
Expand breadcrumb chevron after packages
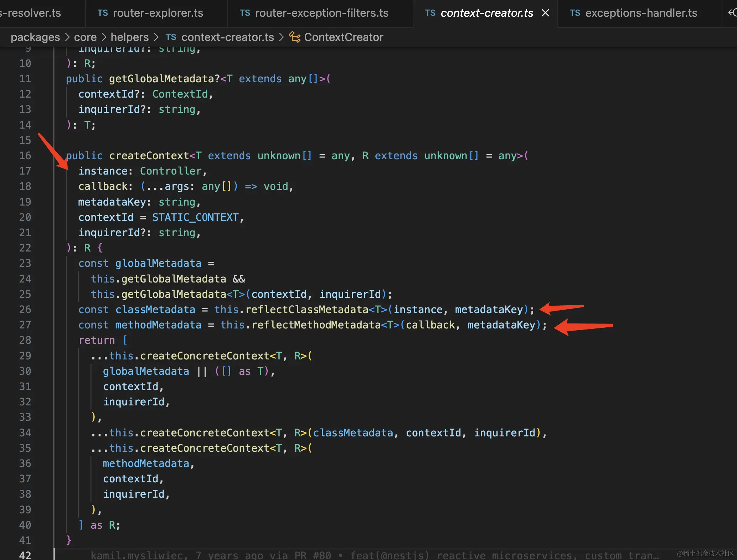[x=67, y=37]
